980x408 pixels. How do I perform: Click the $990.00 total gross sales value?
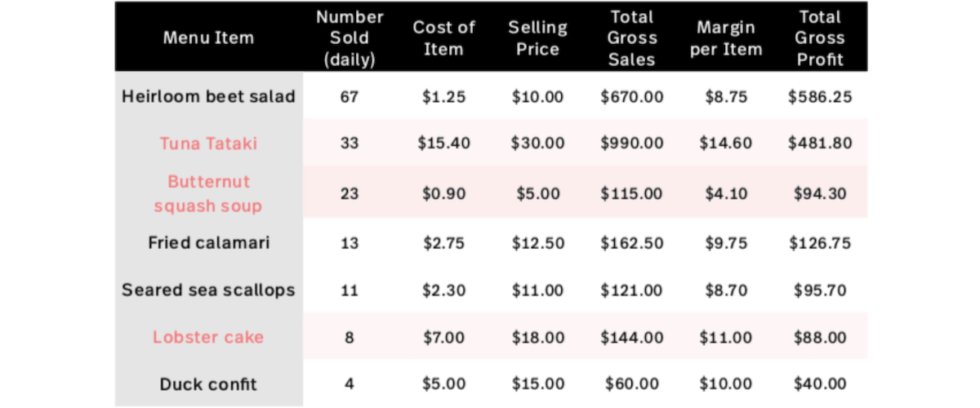[632, 143]
